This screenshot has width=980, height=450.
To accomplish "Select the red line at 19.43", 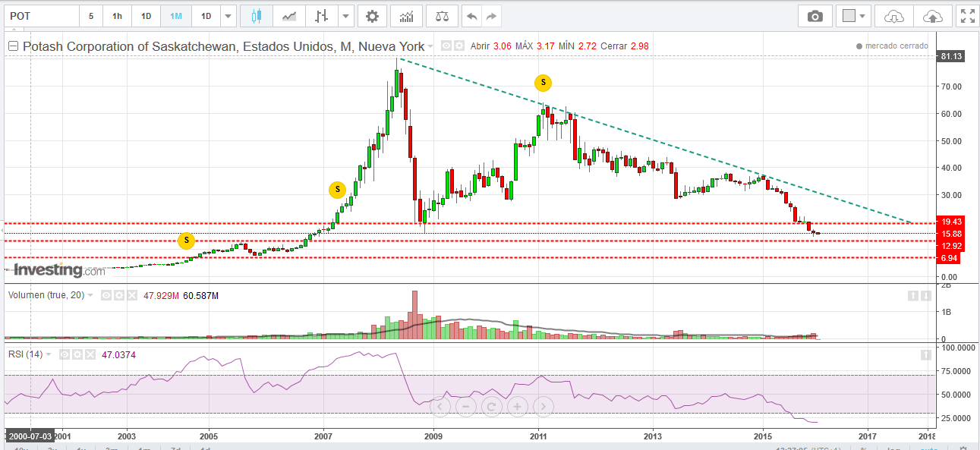I will coord(471,223).
